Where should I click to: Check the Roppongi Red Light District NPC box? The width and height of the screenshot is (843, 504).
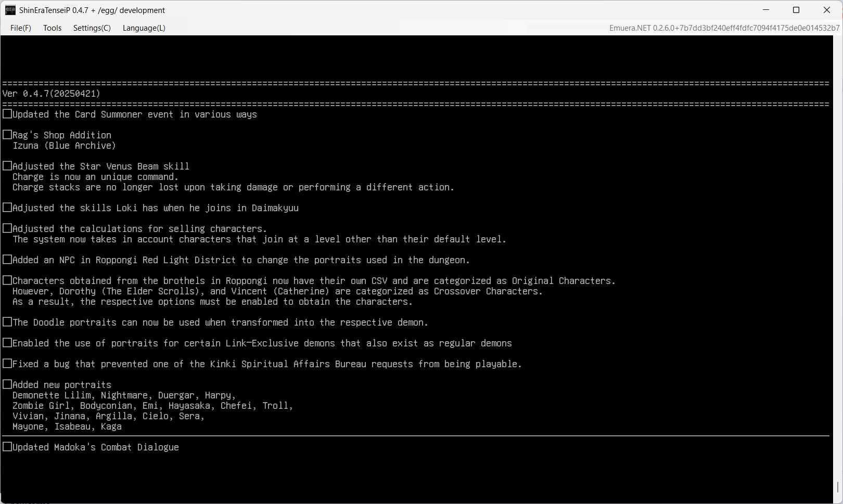point(7,260)
